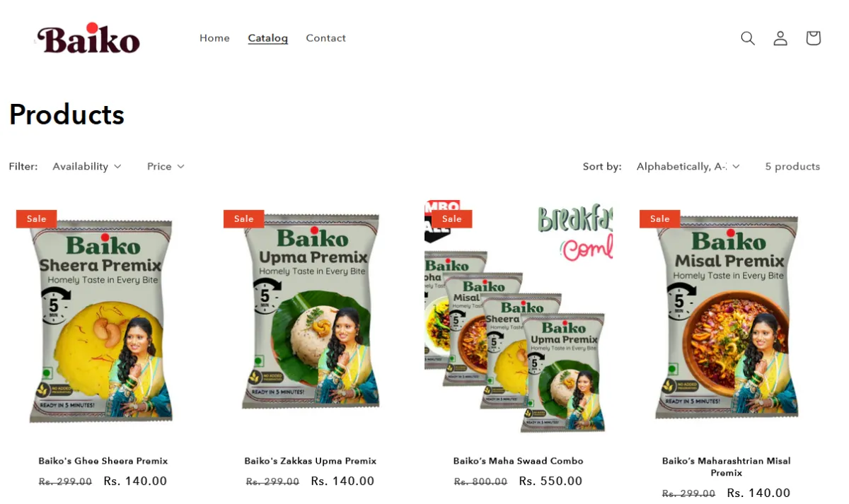
Task: Open Baiko's Zakkas Upma Premix link
Action: 311,461
